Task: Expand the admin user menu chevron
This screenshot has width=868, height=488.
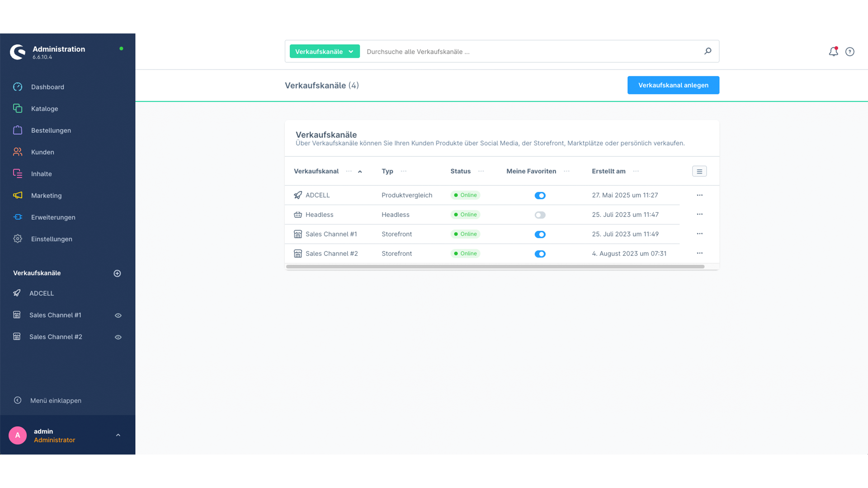Action: coord(118,435)
